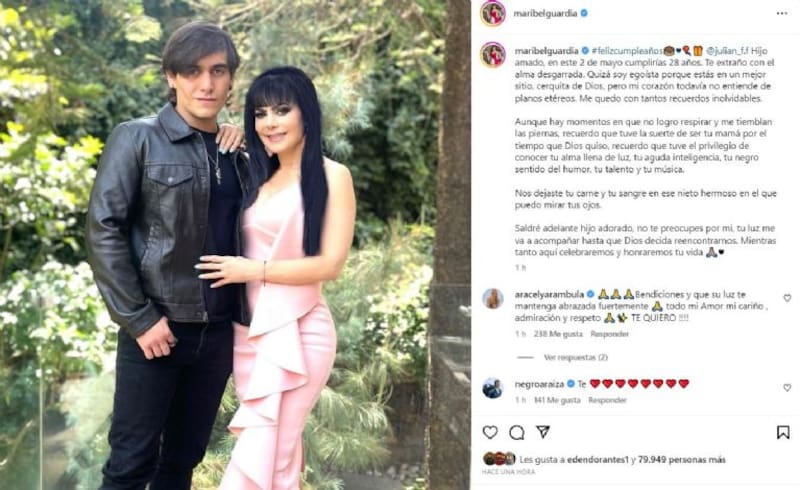Image resolution: width=800 pixels, height=490 pixels.
Task: Like the post with the heart icon
Action: coord(490,432)
